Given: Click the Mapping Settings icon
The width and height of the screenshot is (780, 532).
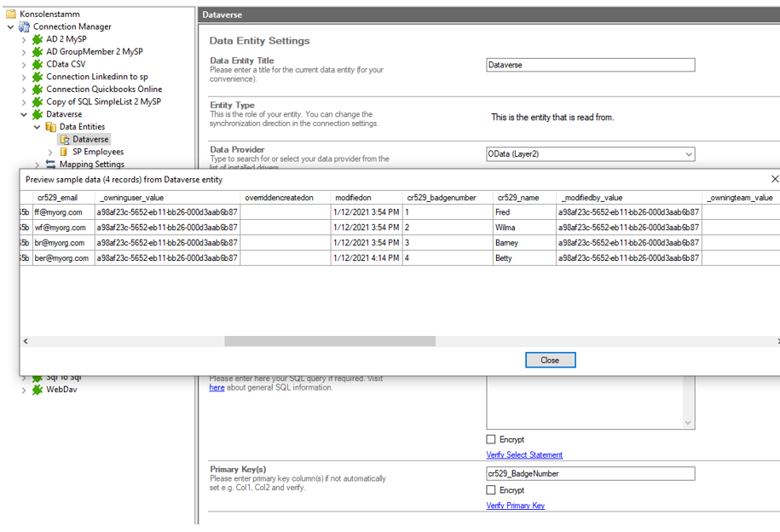Looking at the screenshot, I should click(50, 165).
